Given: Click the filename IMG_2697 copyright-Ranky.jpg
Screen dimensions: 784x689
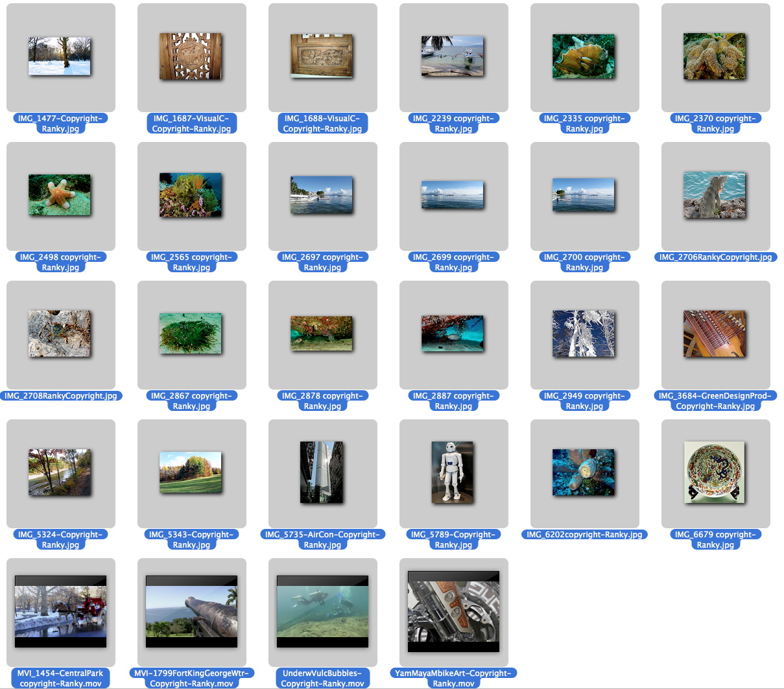Looking at the screenshot, I should [x=322, y=262].
